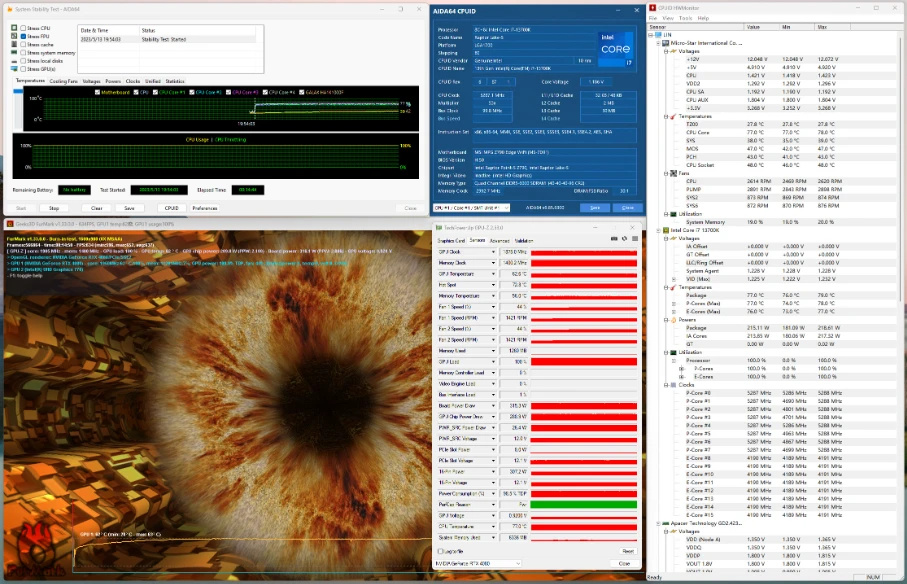Open the GPU-Z hamburger menu icon
Image resolution: width=907 pixels, height=584 pixels.
click(x=635, y=239)
